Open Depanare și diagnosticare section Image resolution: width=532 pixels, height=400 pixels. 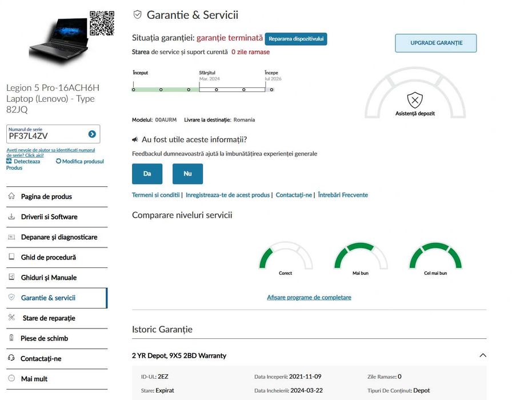[57, 237]
